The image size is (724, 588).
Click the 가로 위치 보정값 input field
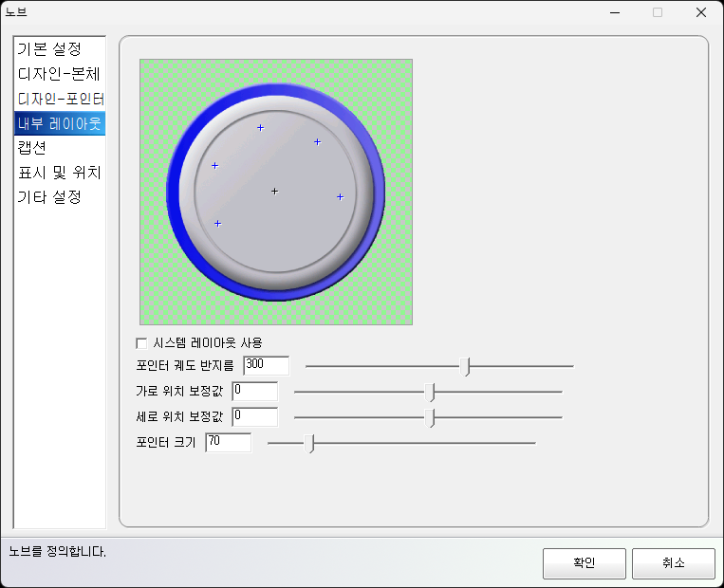pyautogui.click(x=255, y=392)
